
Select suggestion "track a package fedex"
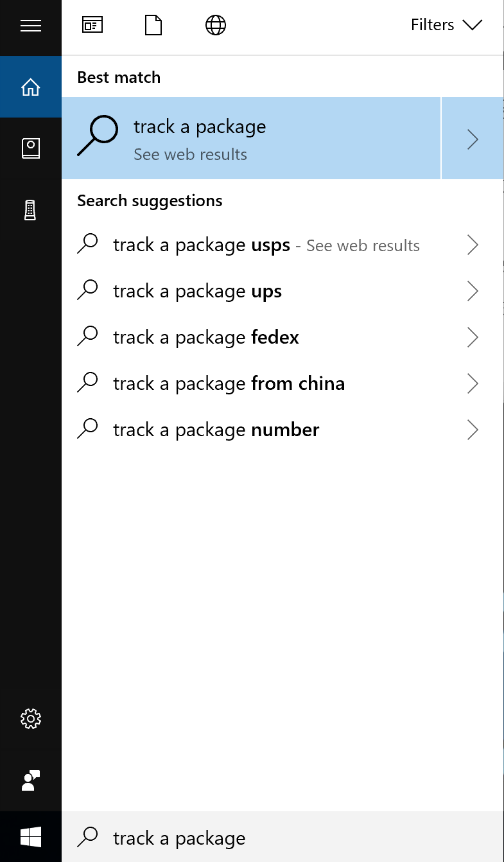[x=205, y=338]
